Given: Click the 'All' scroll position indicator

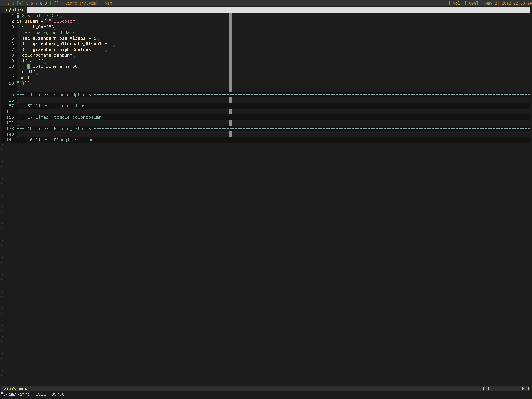Looking at the screenshot, I should (526, 389).
